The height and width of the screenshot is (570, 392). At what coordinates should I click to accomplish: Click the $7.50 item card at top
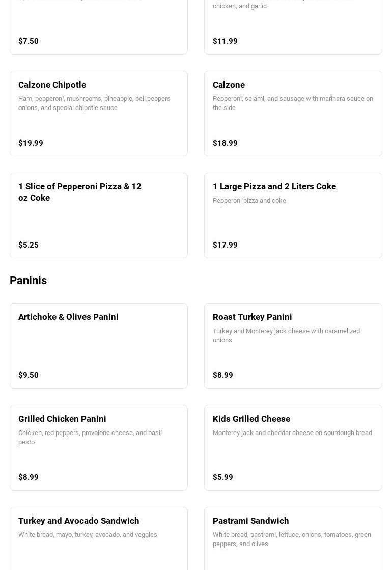coord(98,27)
